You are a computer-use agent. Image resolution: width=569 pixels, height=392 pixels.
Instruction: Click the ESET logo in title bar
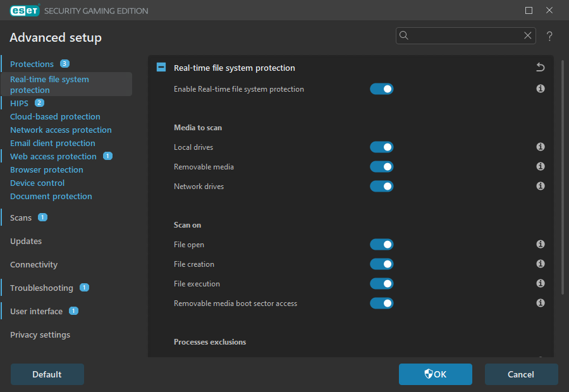(25, 11)
